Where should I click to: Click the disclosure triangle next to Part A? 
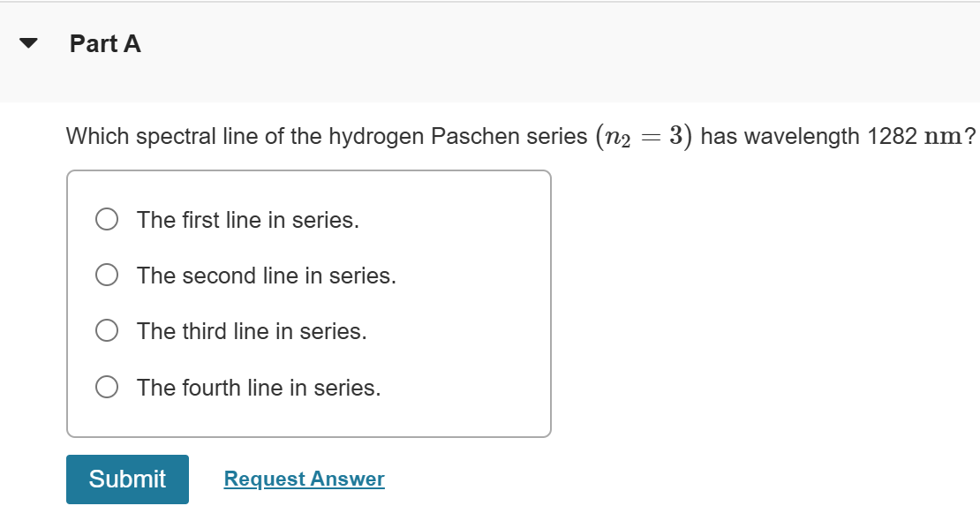point(29,42)
